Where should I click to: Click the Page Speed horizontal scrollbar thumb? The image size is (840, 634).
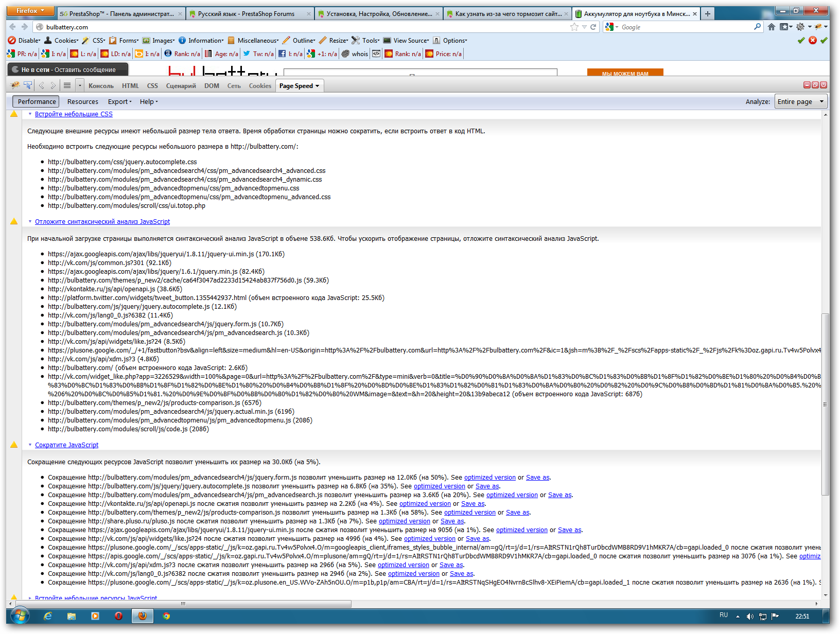pos(184,604)
